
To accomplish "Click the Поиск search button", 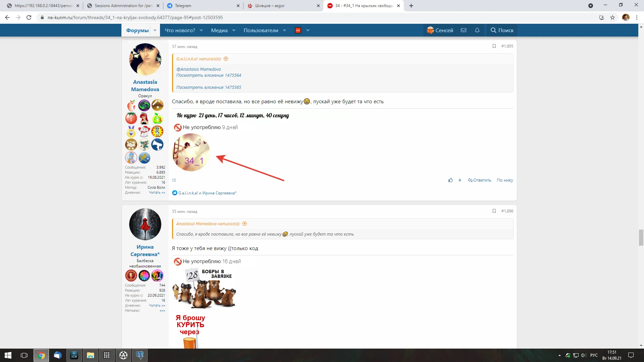I will point(502,31).
